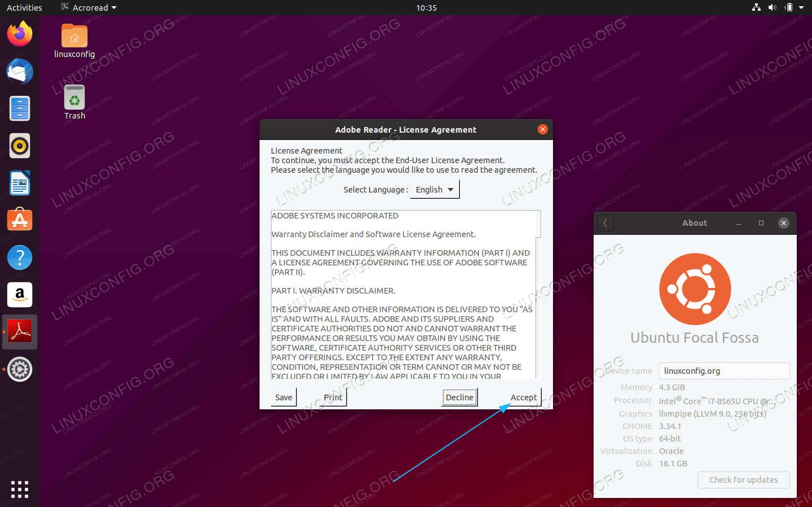The image size is (812, 507).
Task: Open the Amazon launcher in the dock
Action: click(x=20, y=295)
